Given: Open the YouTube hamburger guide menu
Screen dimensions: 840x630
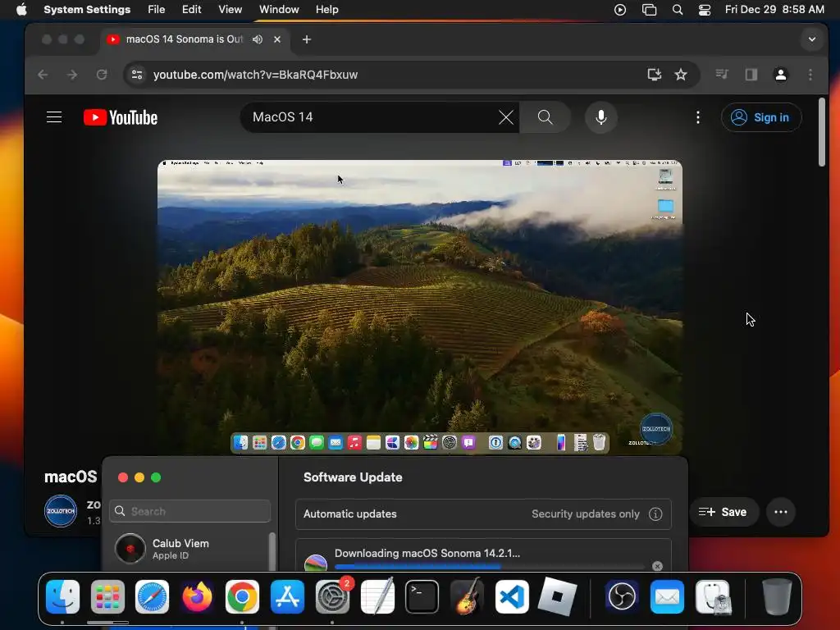Looking at the screenshot, I should tap(54, 116).
